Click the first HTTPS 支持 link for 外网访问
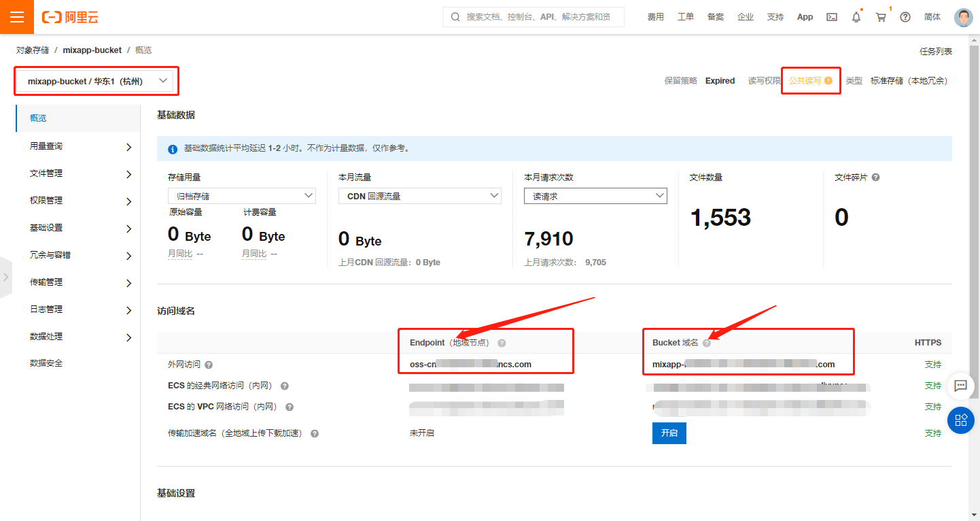Screen dimensions: 980x521 [933, 365]
